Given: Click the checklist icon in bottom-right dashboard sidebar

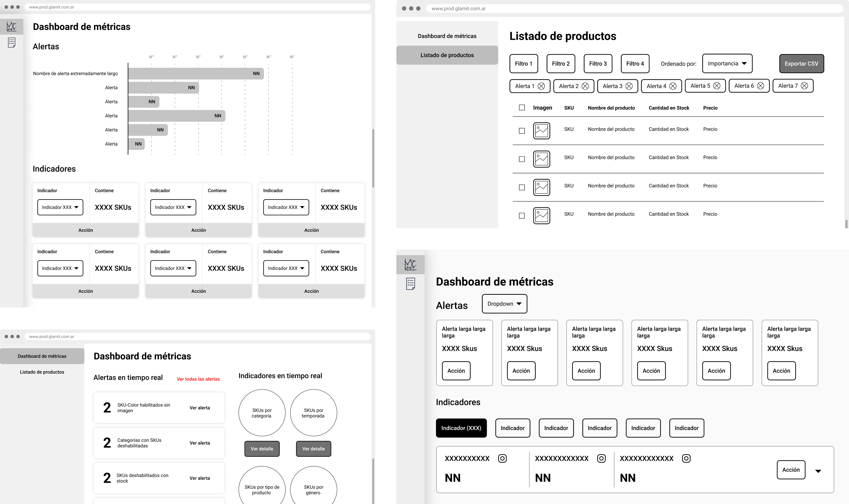Looking at the screenshot, I should pos(410,284).
